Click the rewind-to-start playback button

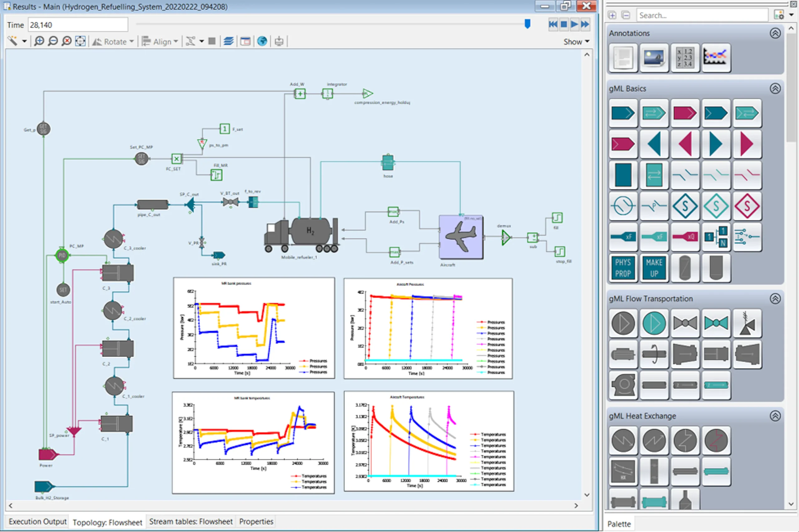[553, 24]
